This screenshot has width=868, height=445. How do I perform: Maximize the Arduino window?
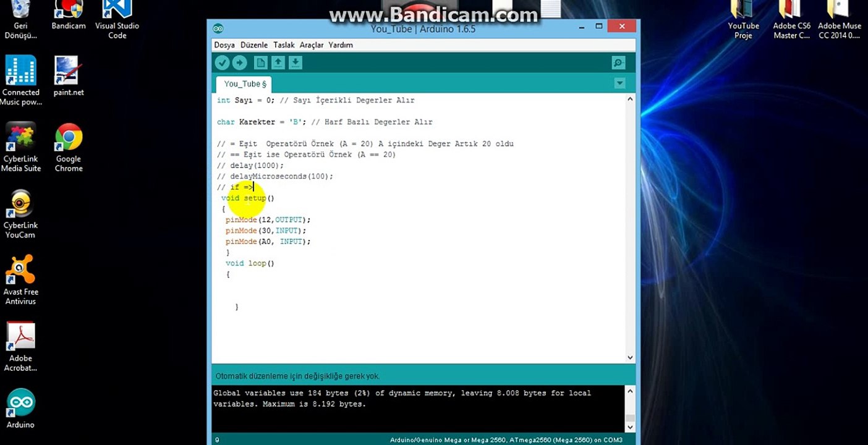(x=598, y=27)
